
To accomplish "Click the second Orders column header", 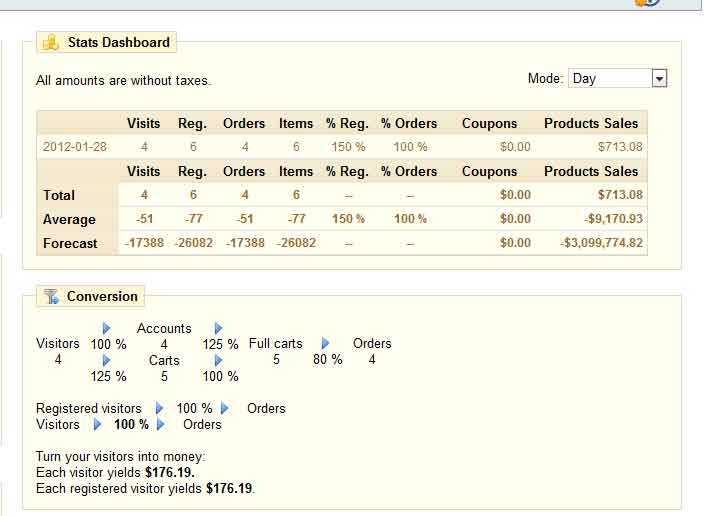I will point(244,172).
